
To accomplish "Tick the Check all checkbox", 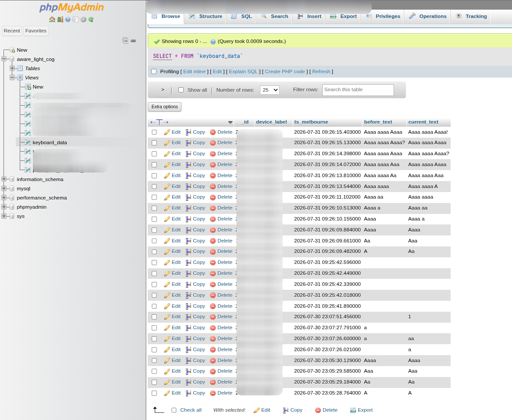I will point(174,410).
